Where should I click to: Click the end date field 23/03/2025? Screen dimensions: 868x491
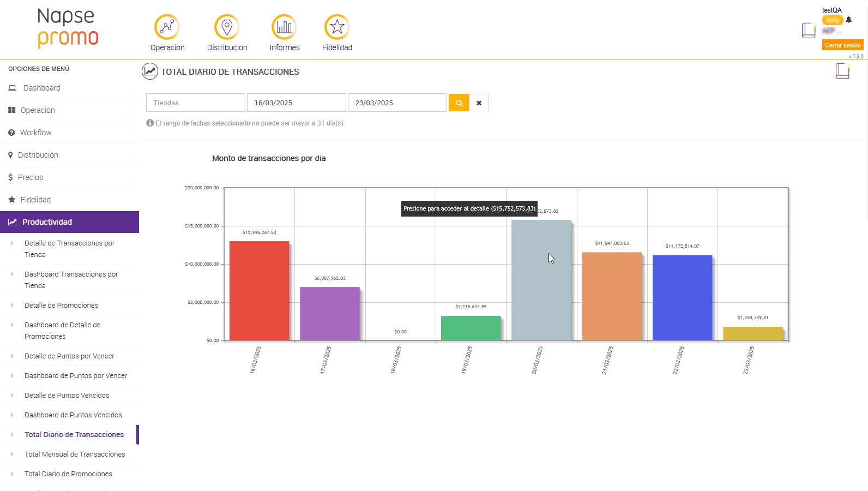(397, 103)
